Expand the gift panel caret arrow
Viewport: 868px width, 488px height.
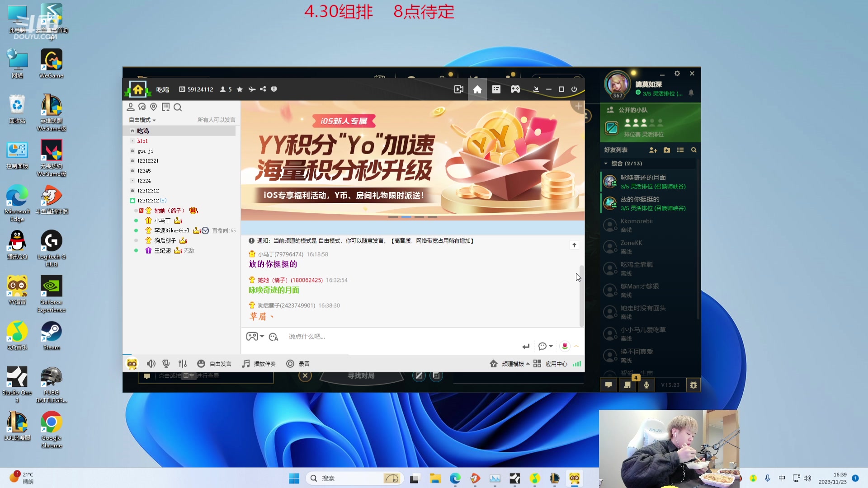click(576, 347)
